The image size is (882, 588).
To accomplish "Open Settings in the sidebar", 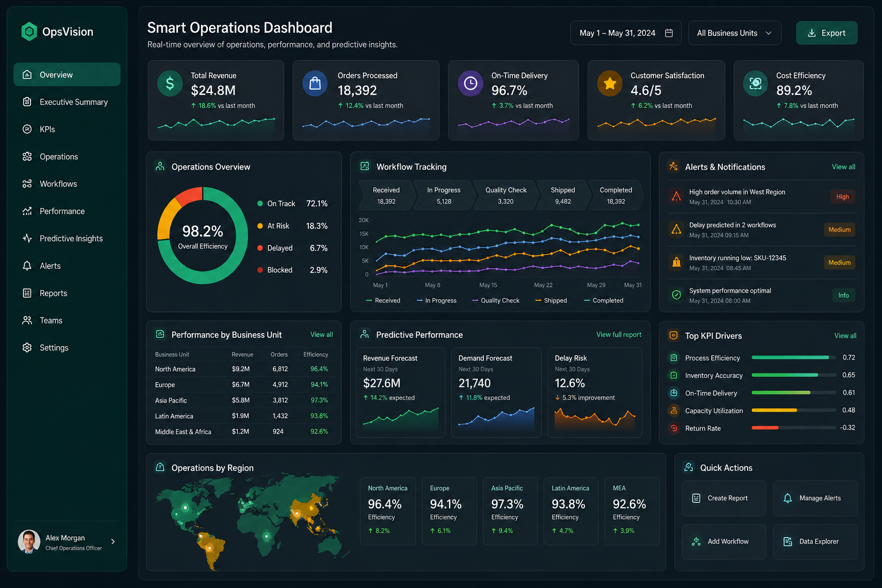I will [67, 347].
